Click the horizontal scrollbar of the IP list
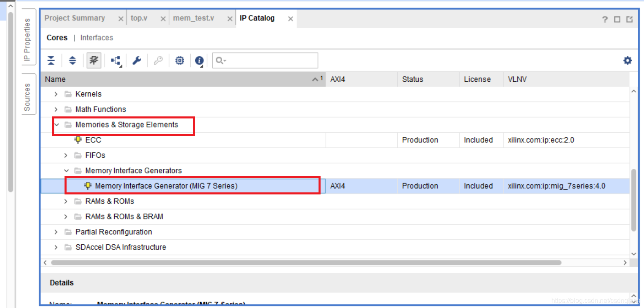The image size is (644, 308). [x=306, y=263]
